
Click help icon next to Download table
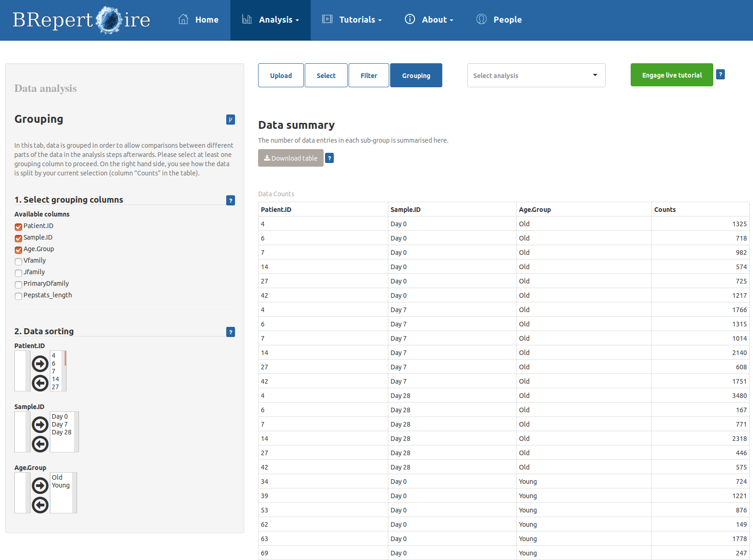[329, 158]
